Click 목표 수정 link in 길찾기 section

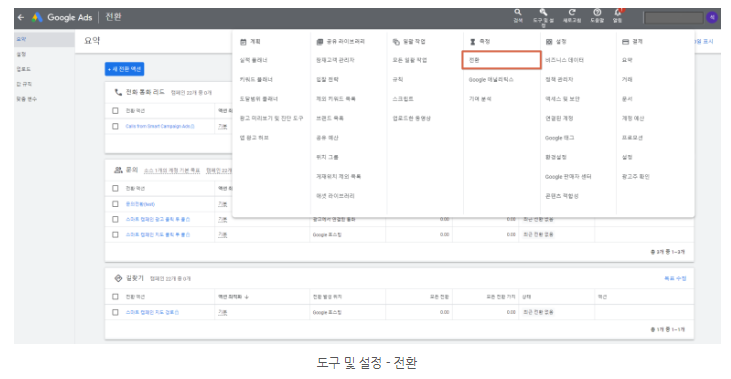click(675, 278)
